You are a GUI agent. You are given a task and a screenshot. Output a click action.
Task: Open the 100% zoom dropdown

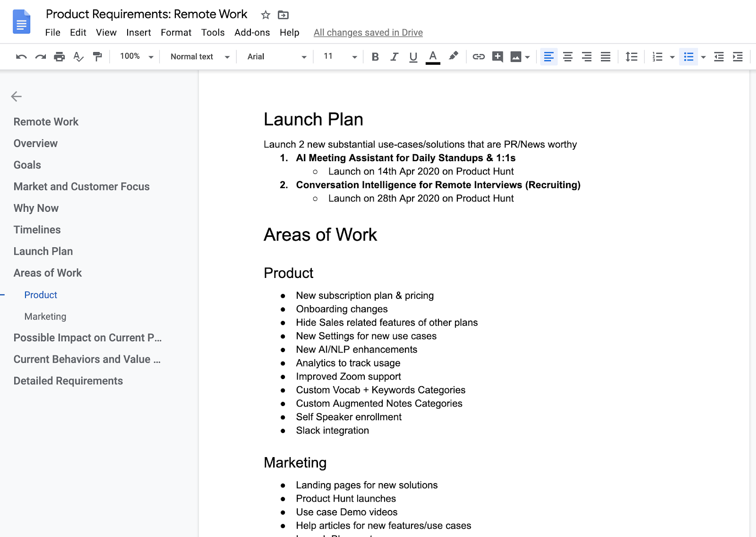[137, 56]
